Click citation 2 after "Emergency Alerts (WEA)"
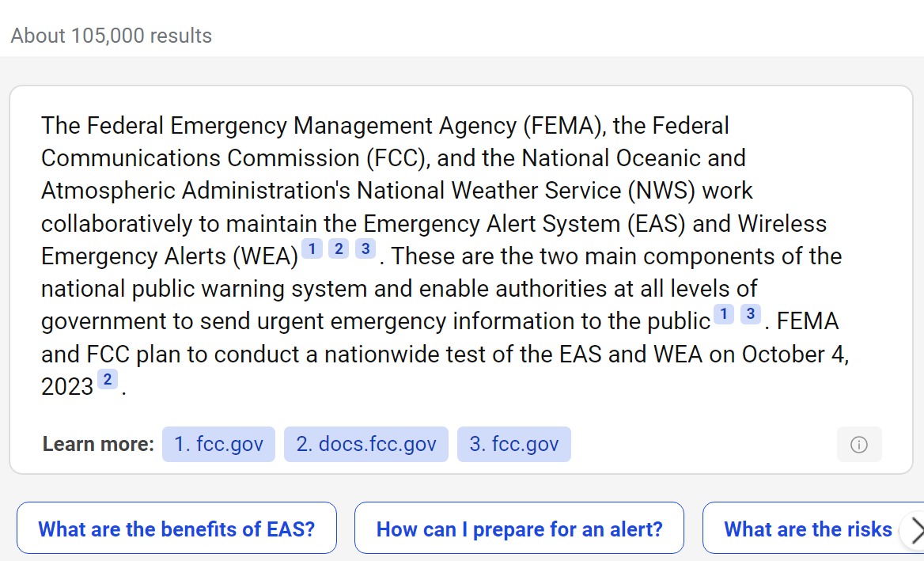 [339, 249]
